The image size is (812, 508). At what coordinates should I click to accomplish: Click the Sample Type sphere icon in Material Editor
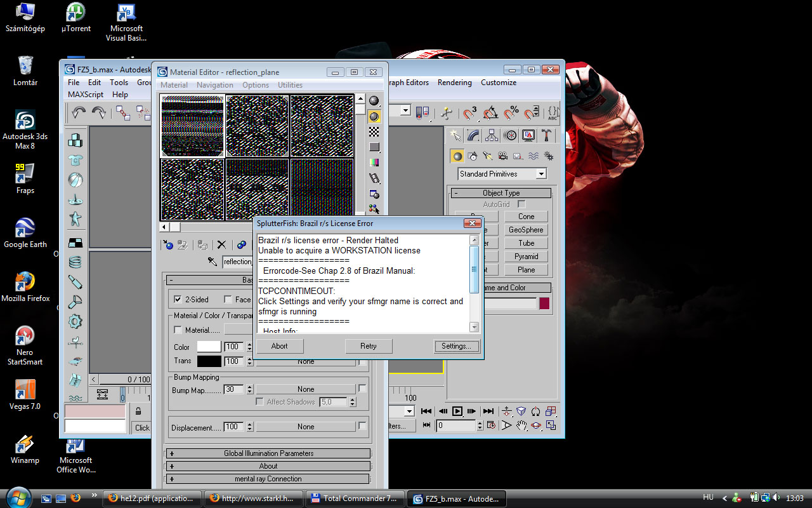coord(374,101)
